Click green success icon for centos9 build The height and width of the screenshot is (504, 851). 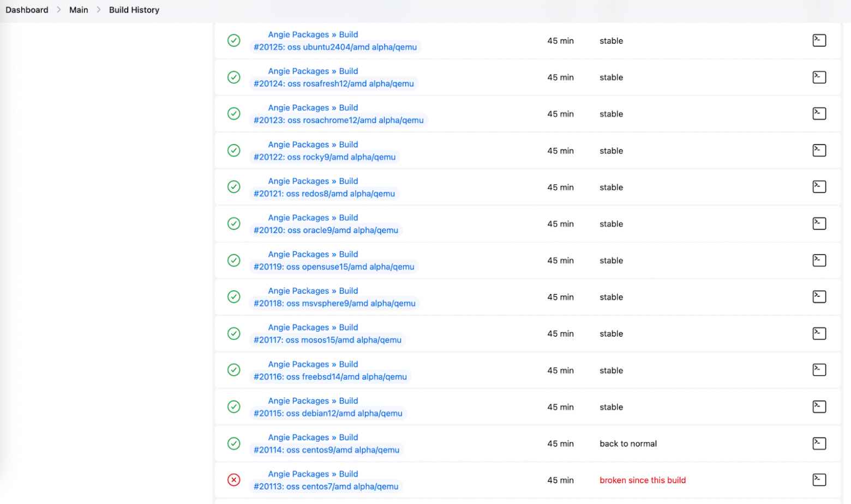[x=233, y=443]
